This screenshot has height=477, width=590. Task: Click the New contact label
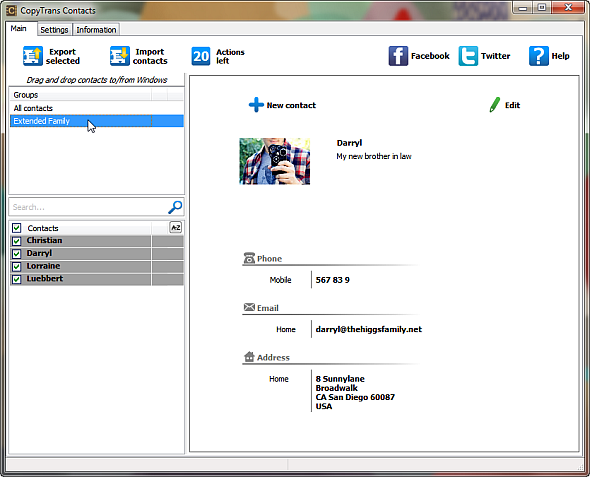coord(291,105)
